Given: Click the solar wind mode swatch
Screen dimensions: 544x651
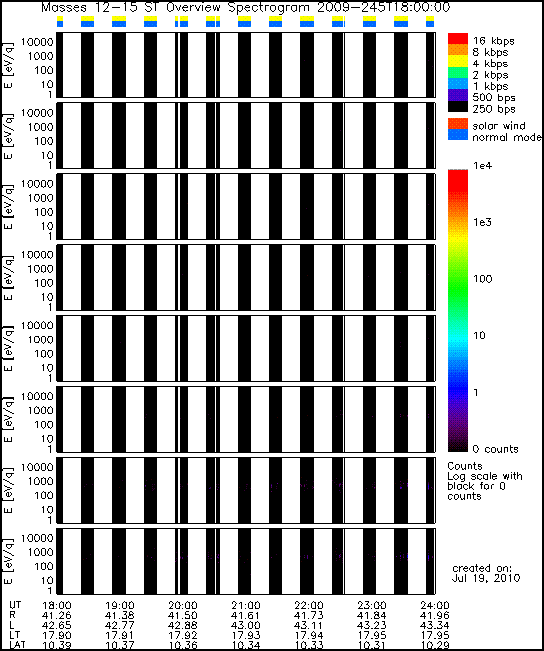Looking at the screenshot, I should click(x=458, y=124).
